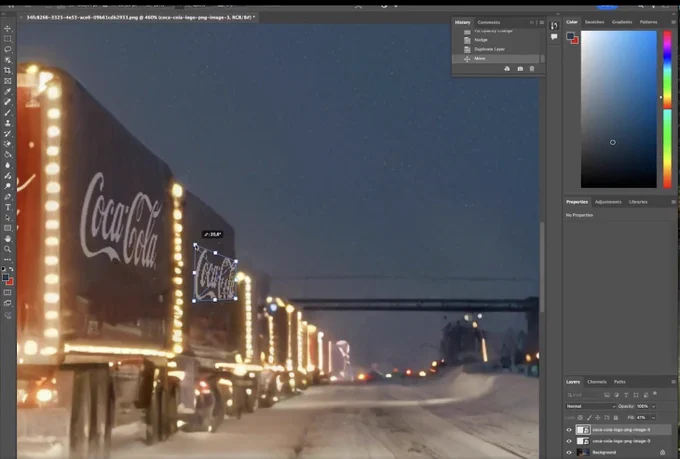Open the Edit Toolbar three-dots menu
680x459 pixels.
[x=8, y=259]
